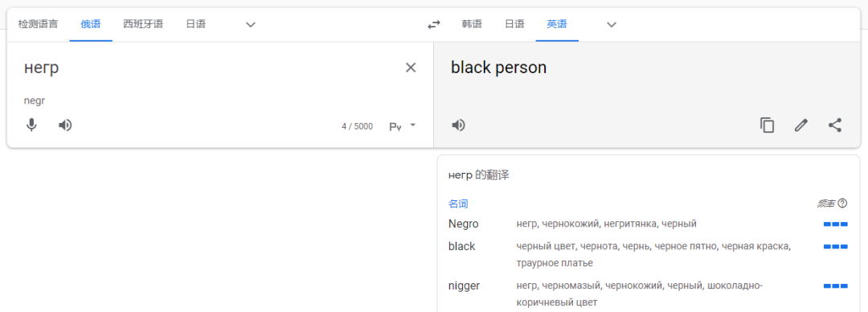Select the 'Negro' translation entry
This screenshot has width=868, height=312.
tap(464, 224)
